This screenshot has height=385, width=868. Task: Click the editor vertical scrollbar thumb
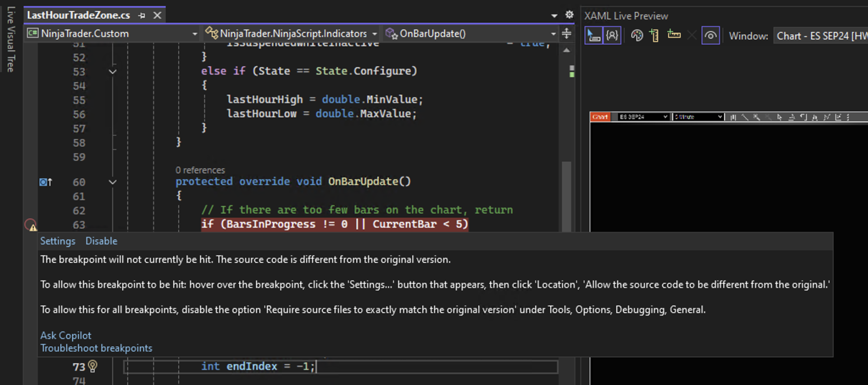tap(566, 195)
